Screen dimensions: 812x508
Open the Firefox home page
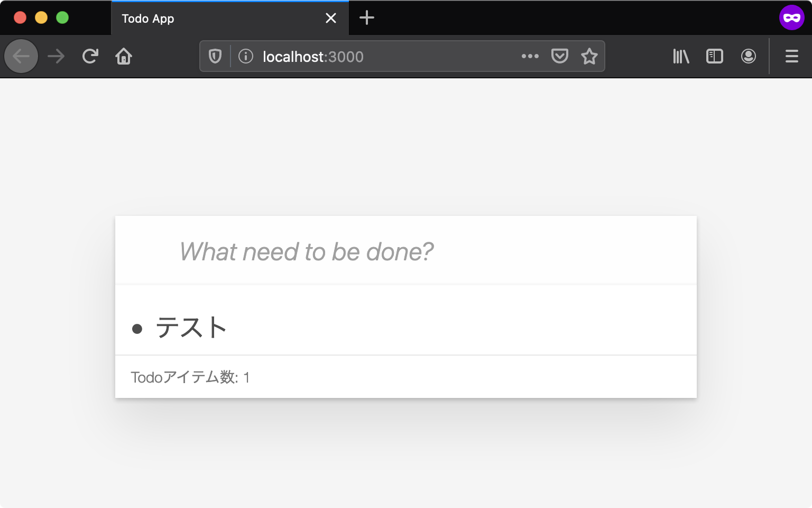click(124, 56)
